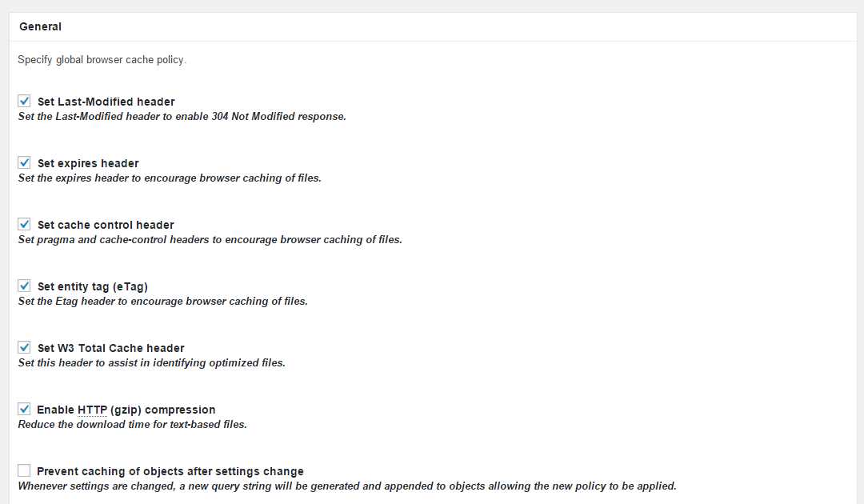Uncheck Enable HTTP (gzip) compression

[24, 409]
